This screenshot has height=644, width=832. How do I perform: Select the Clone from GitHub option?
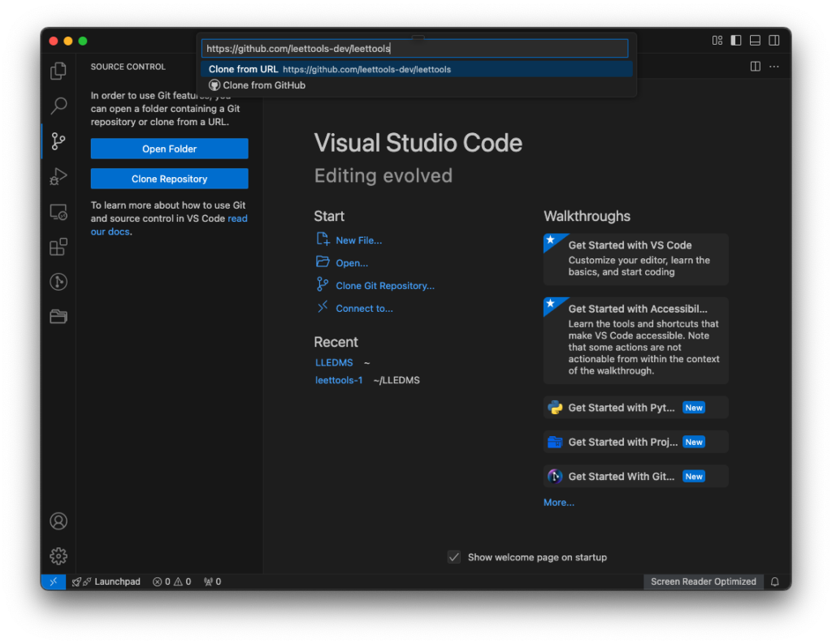coord(417,85)
